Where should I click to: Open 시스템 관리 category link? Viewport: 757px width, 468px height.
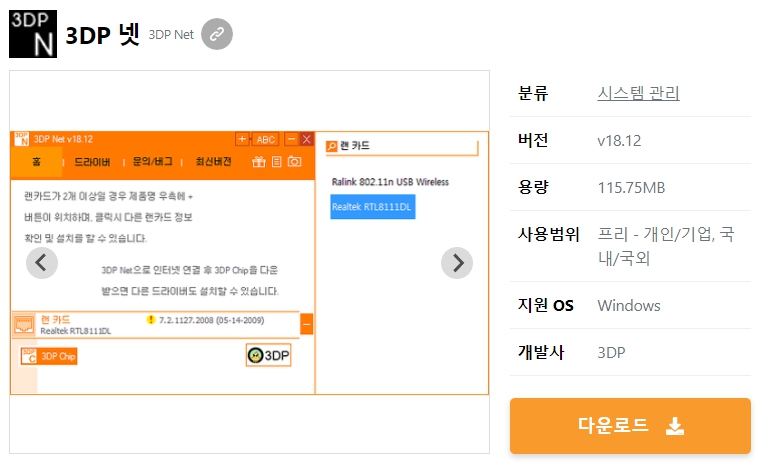(638, 93)
